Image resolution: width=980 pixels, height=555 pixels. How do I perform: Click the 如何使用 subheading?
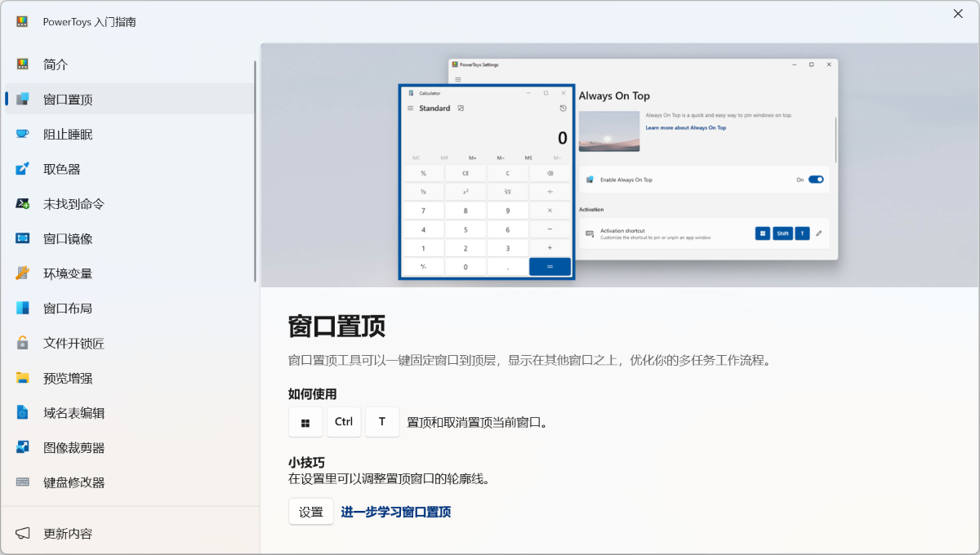tap(313, 393)
